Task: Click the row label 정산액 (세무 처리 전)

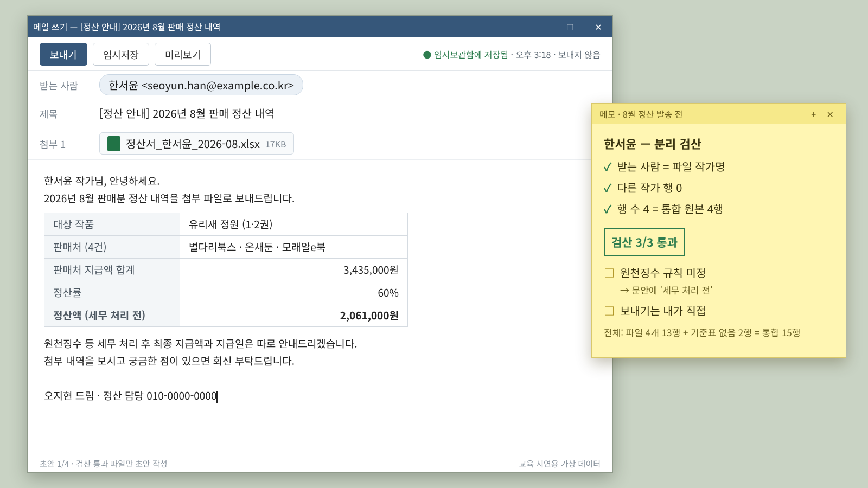Action: pos(99,316)
